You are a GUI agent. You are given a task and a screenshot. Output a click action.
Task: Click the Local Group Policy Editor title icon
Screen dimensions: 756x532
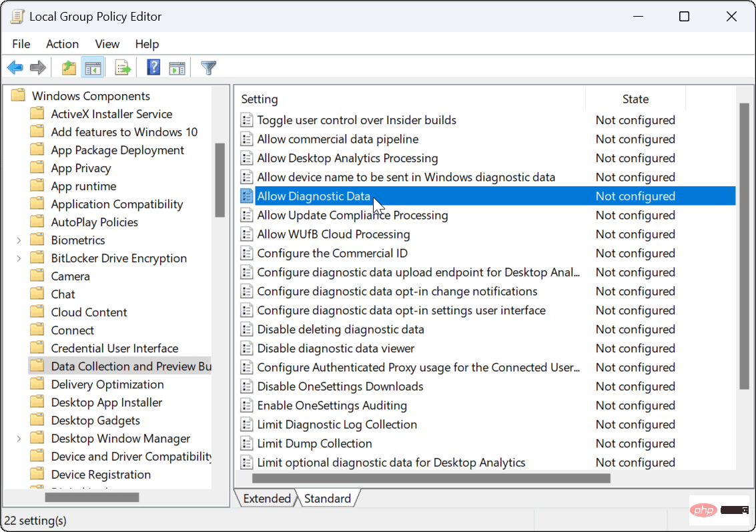click(17, 17)
